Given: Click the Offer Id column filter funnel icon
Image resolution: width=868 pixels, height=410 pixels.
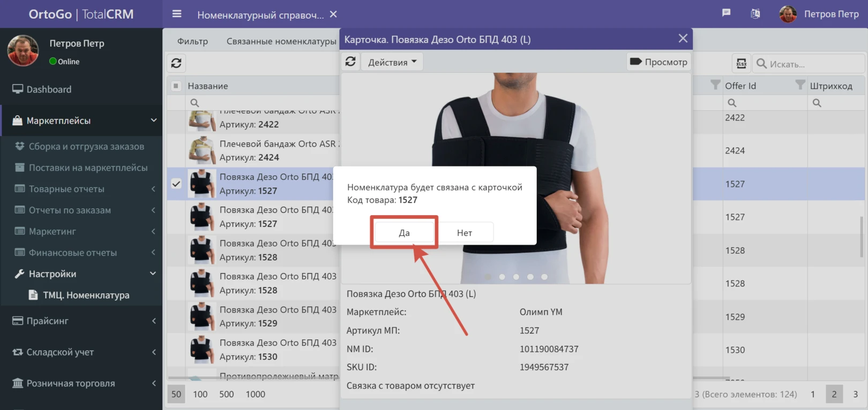Looking at the screenshot, I should tap(715, 85).
